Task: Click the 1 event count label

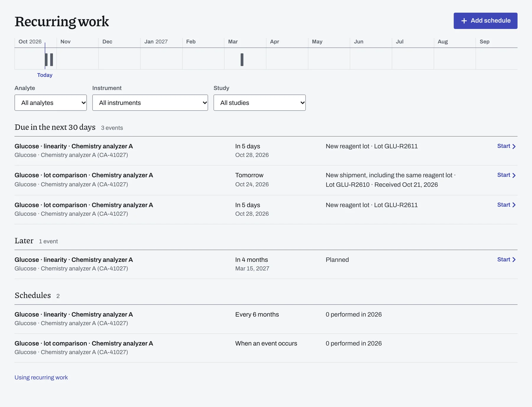Action: tap(48, 241)
